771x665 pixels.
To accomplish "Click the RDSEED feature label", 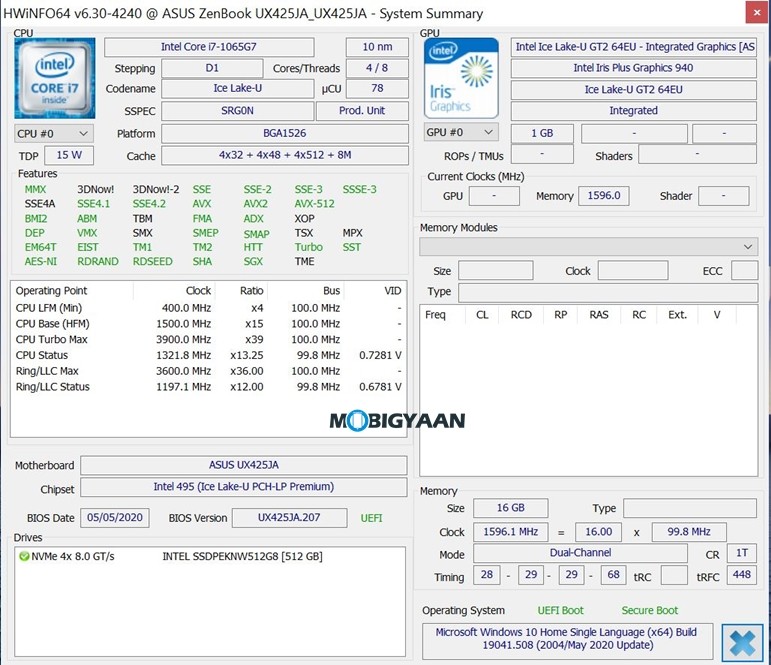I will click(152, 261).
